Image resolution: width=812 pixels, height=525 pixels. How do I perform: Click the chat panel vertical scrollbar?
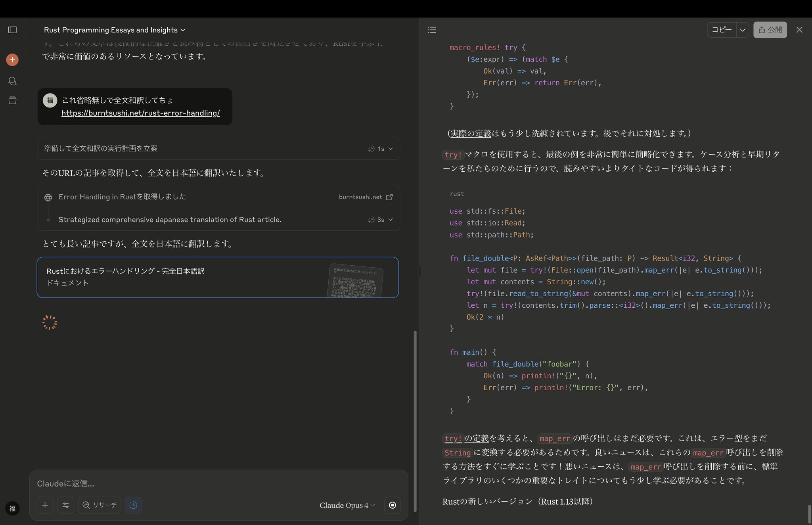coord(415,420)
